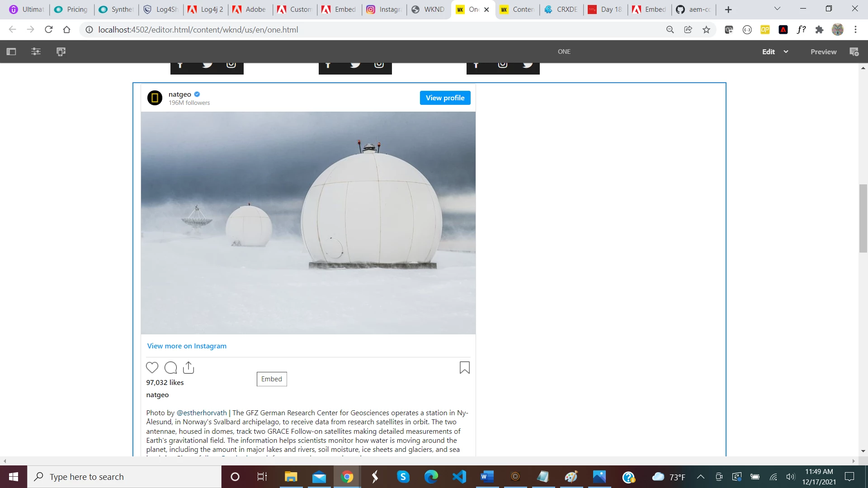The width and height of the screenshot is (868, 488).
Task: Show hidden system tray icons
Action: tap(700, 477)
